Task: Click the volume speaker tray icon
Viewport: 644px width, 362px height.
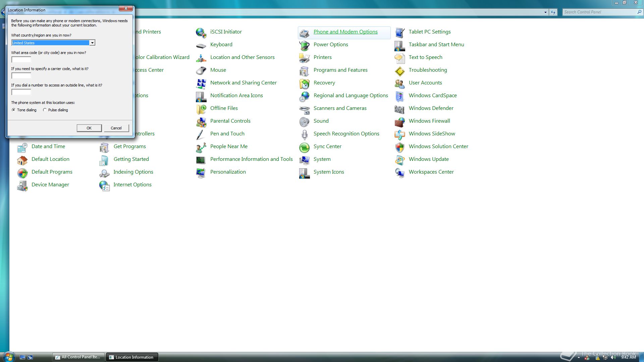Action: click(x=613, y=357)
